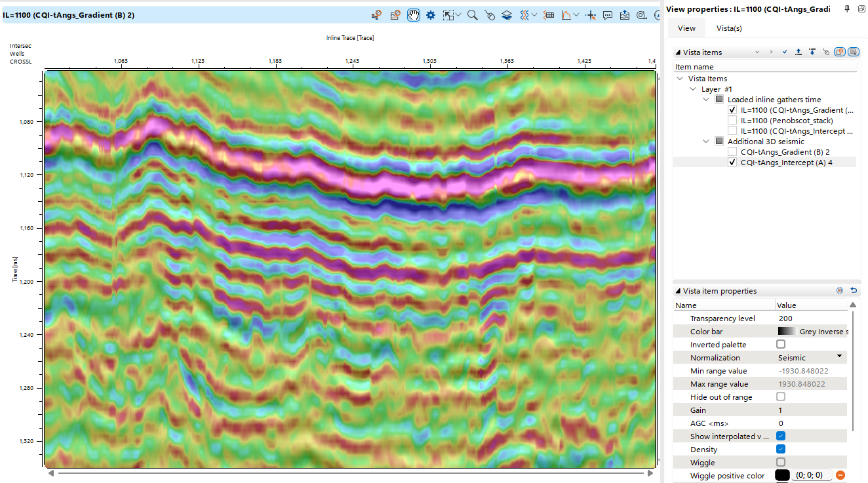Click the Wiggle positive color black swatch

783,475
